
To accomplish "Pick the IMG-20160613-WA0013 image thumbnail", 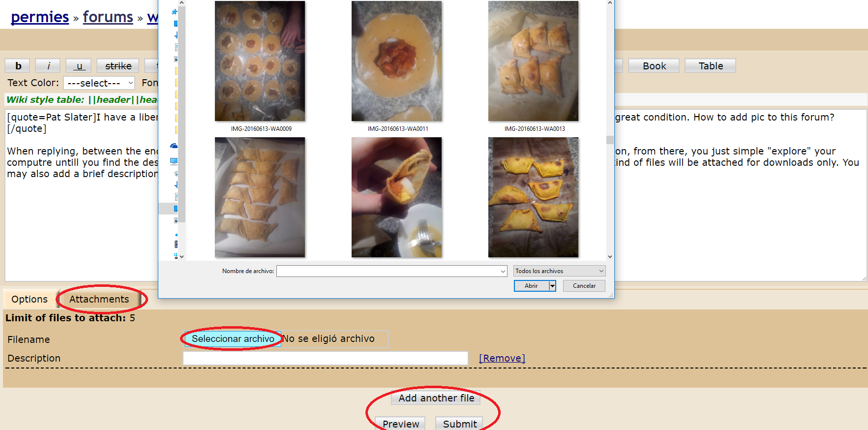I will pyautogui.click(x=533, y=61).
